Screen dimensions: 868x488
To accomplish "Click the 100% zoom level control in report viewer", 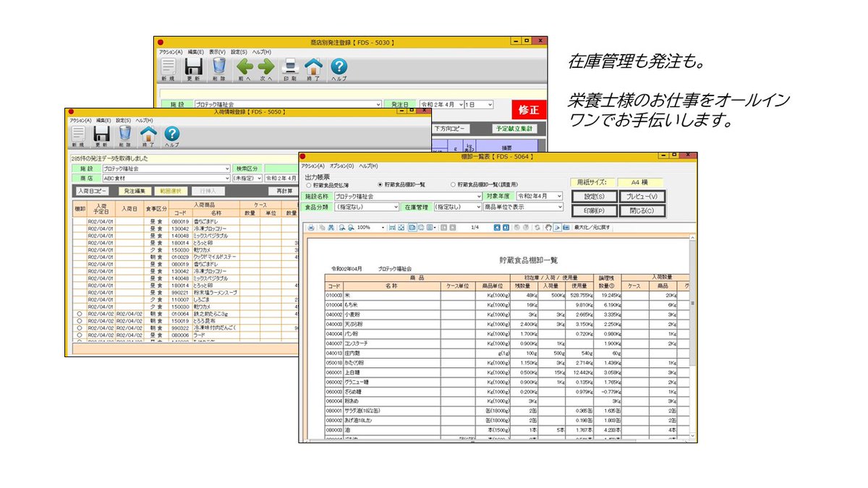I will pos(366,227).
